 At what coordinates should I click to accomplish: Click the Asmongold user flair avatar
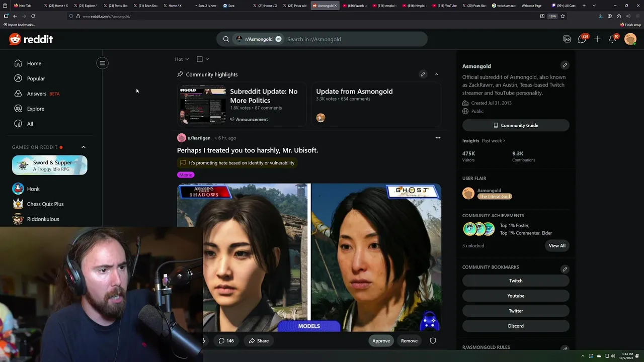468,194
